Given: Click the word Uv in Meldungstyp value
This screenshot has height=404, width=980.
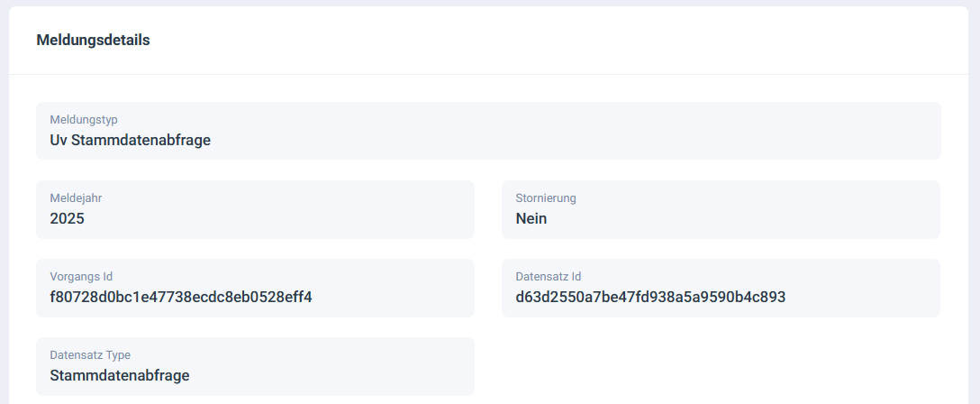Looking at the screenshot, I should pyautogui.click(x=59, y=140).
